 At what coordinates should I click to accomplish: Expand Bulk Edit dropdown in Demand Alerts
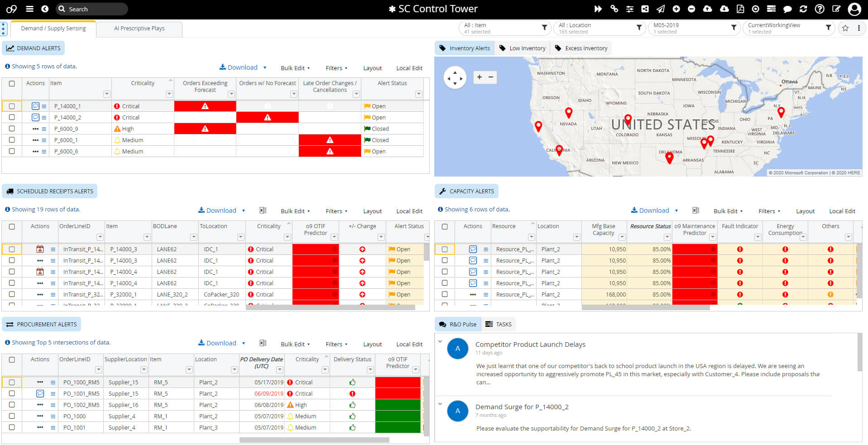[x=295, y=68]
